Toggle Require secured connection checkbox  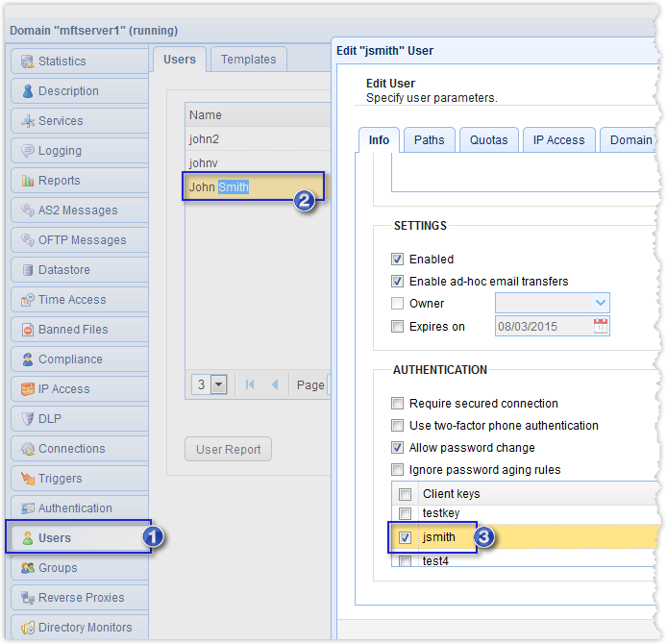click(398, 404)
